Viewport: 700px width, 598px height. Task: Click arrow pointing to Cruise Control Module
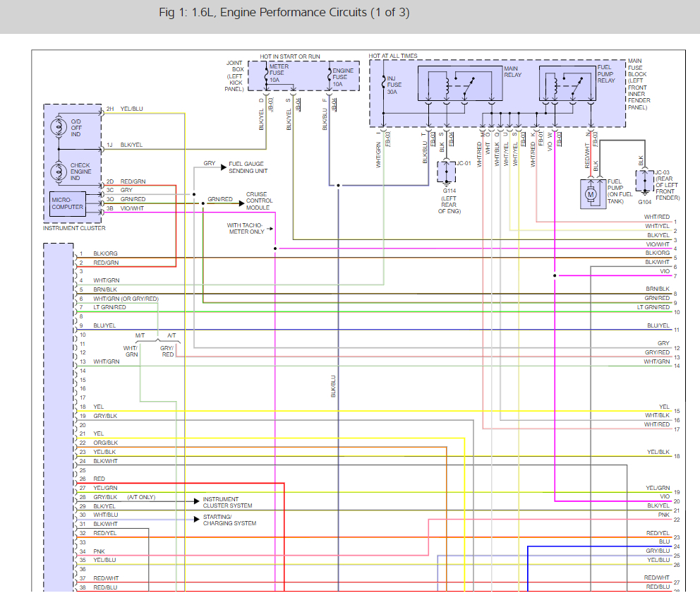pyautogui.click(x=240, y=200)
